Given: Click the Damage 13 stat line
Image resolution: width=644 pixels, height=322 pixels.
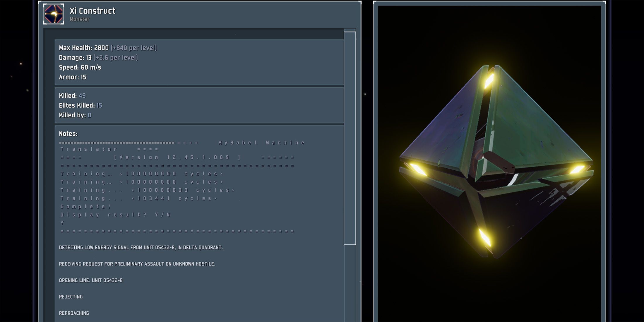Looking at the screenshot, I should pos(98,58).
